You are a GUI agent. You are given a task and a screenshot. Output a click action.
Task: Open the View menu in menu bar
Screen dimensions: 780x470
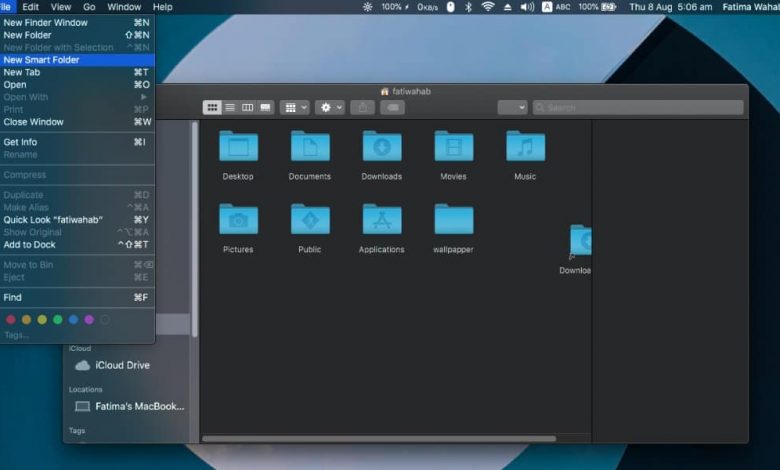61,7
